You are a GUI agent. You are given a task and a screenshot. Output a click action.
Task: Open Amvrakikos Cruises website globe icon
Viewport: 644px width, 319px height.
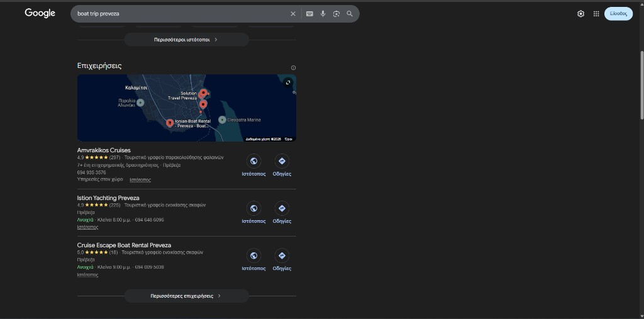[253, 161]
